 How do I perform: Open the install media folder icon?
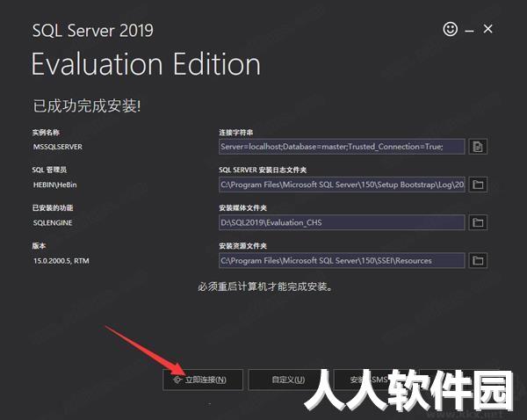coord(478,222)
